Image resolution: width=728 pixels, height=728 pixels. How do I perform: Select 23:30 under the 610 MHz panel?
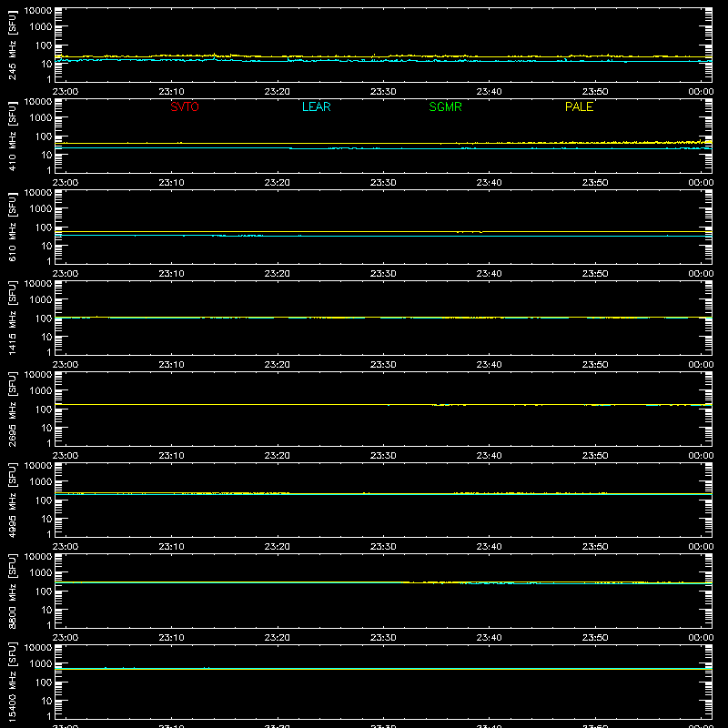point(383,274)
